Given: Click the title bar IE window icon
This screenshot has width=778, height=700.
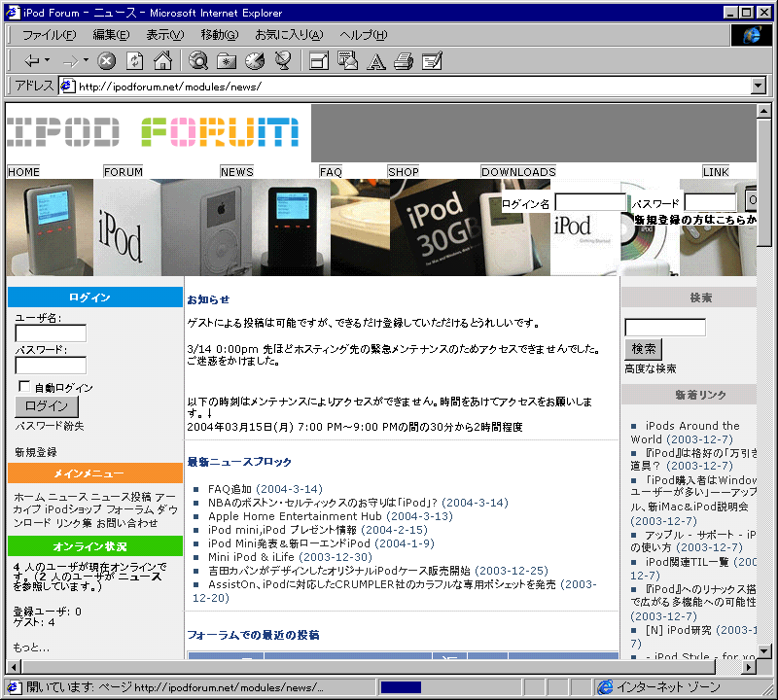Looking at the screenshot, I should coord(14,13).
